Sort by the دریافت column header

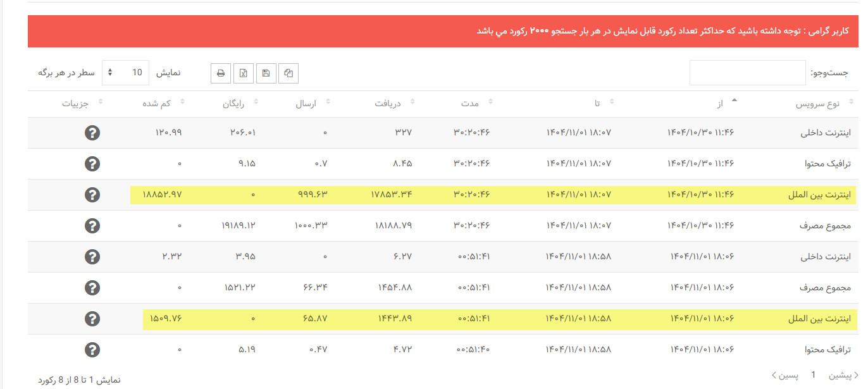coord(394,104)
